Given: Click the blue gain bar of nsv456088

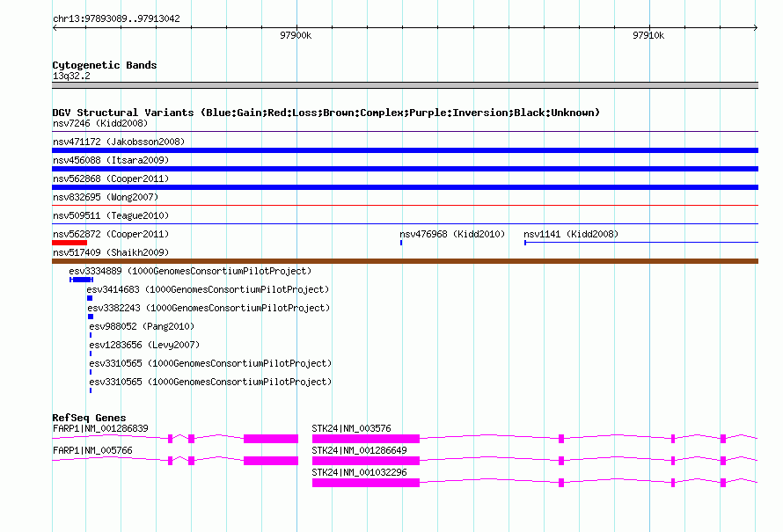Looking at the screenshot, I should 405,169.
